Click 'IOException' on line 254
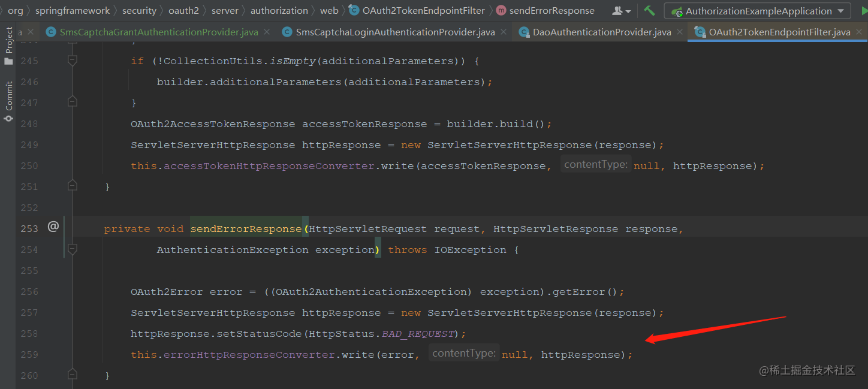The height and width of the screenshot is (389, 868). tap(470, 250)
